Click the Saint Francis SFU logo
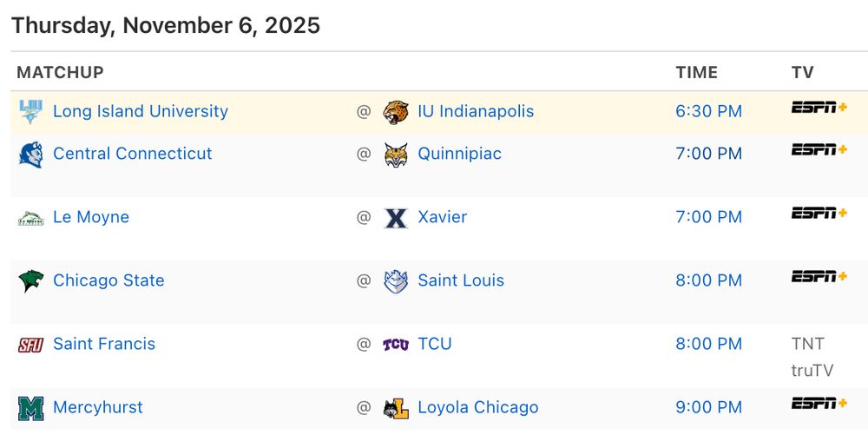The height and width of the screenshot is (448, 868). pos(30,345)
